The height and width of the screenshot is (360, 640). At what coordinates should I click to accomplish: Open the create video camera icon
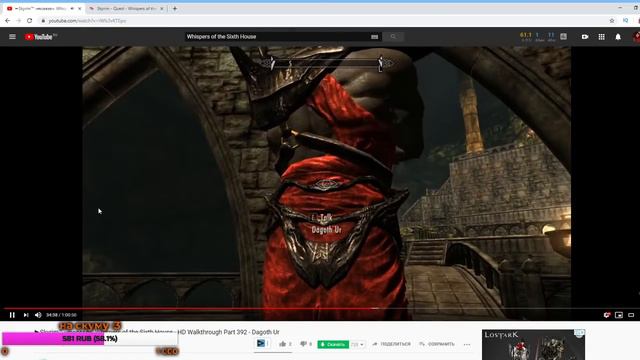click(x=585, y=37)
